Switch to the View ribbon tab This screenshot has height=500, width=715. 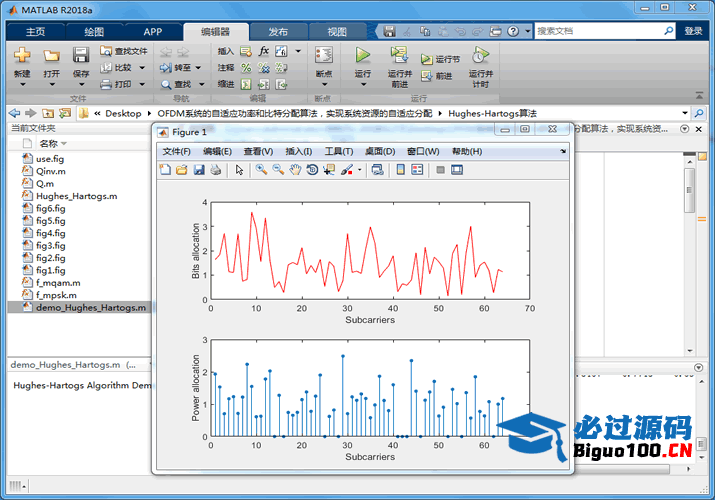[x=337, y=31]
